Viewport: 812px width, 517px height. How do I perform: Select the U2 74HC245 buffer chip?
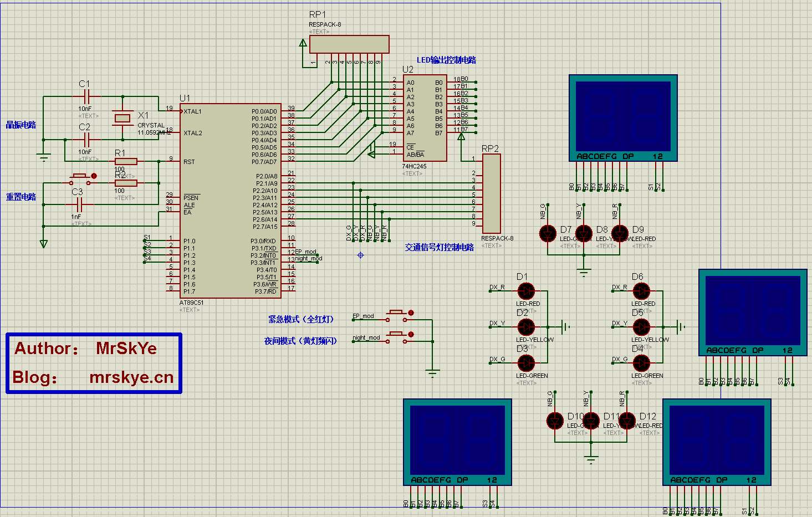pos(425,118)
